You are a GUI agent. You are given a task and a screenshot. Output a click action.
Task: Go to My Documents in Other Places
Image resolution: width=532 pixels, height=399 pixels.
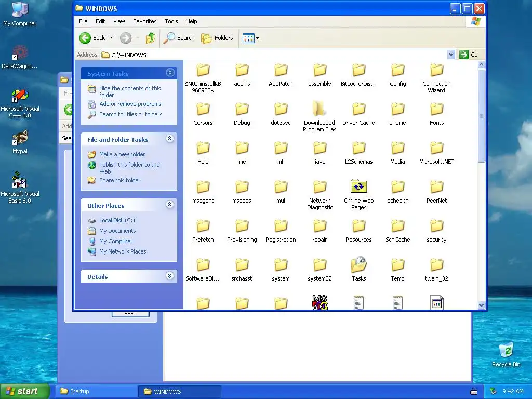coord(117,231)
